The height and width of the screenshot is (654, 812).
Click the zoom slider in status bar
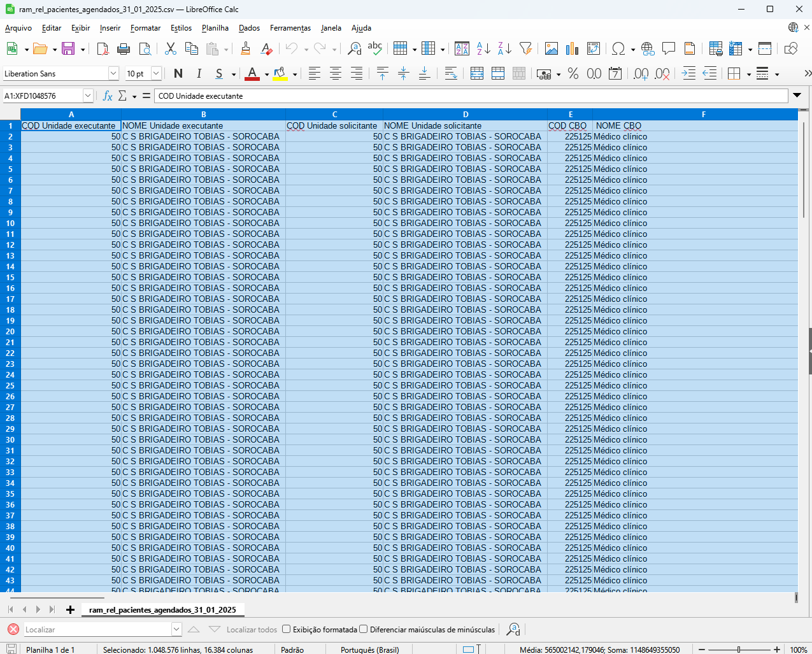point(739,650)
